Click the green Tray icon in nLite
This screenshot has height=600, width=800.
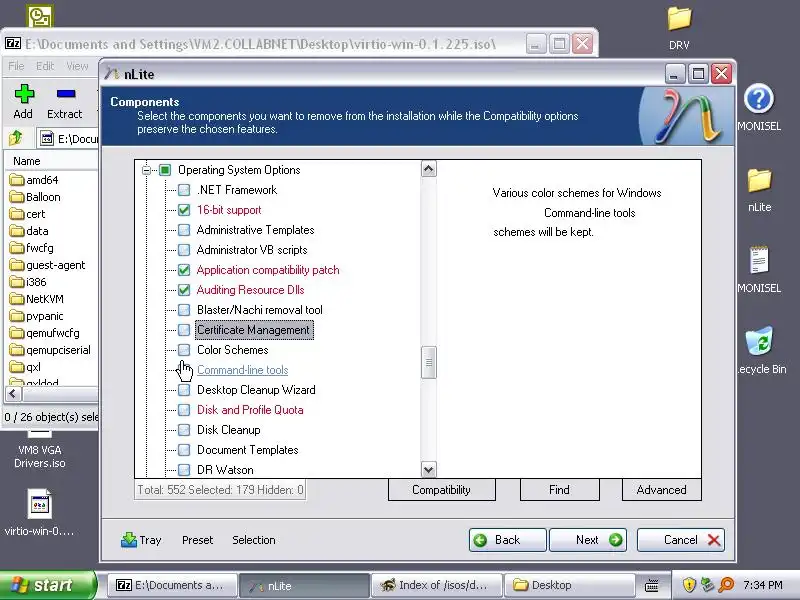pos(129,540)
